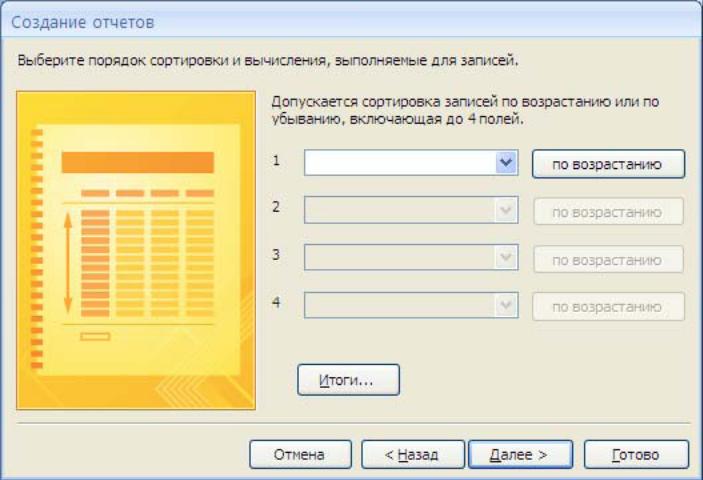Image resolution: width=703 pixels, height=480 pixels.
Task: Open the first sort field dropdown arrow
Action: point(506,162)
